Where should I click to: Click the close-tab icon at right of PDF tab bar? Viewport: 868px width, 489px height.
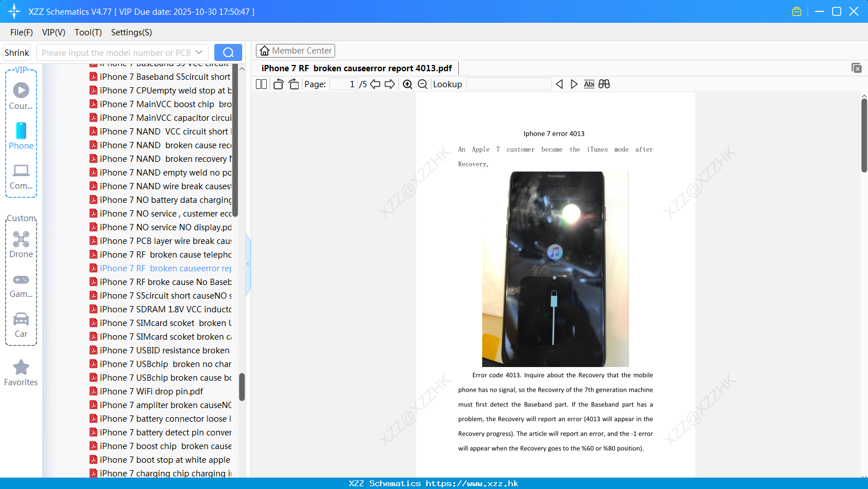pos(856,68)
